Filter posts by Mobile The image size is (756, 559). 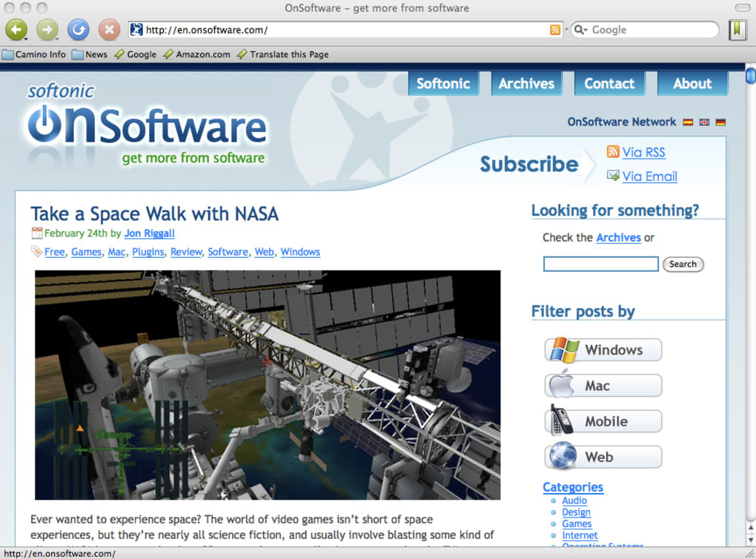[x=603, y=421]
